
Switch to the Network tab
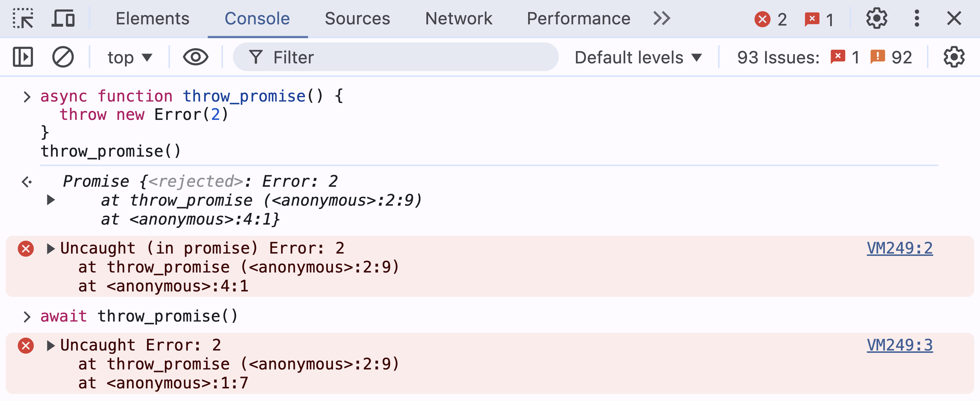[x=458, y=18]
